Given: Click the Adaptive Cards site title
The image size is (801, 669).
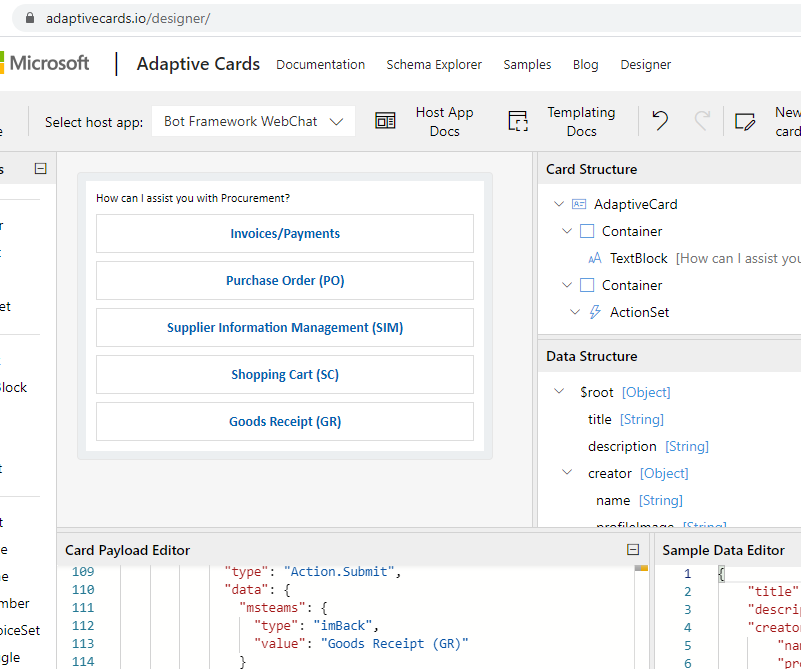Looking at the screenshot, I should [198, 64].
